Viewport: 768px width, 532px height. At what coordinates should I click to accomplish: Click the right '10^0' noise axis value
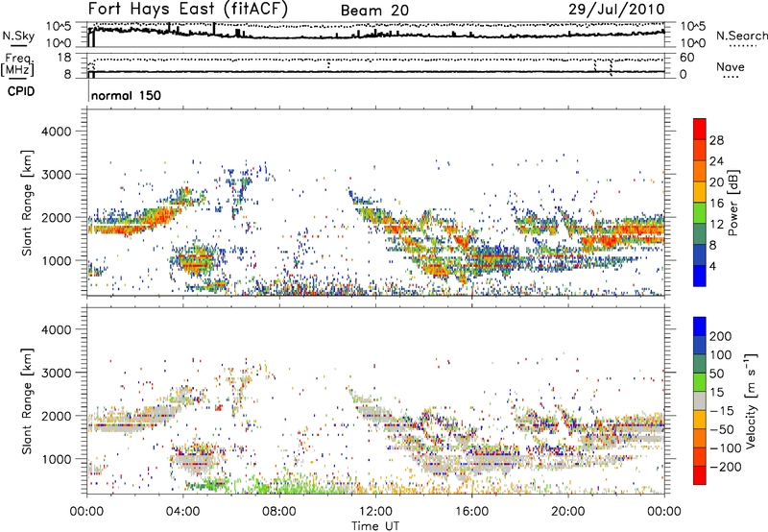pos(693,43)
